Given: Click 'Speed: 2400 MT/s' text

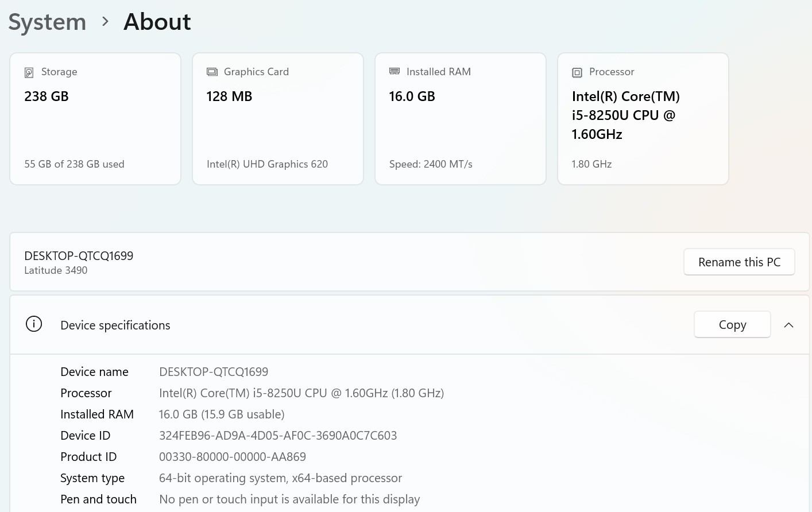Looking at the screenshot, I should pyautogui.click(x=431, y=164).
